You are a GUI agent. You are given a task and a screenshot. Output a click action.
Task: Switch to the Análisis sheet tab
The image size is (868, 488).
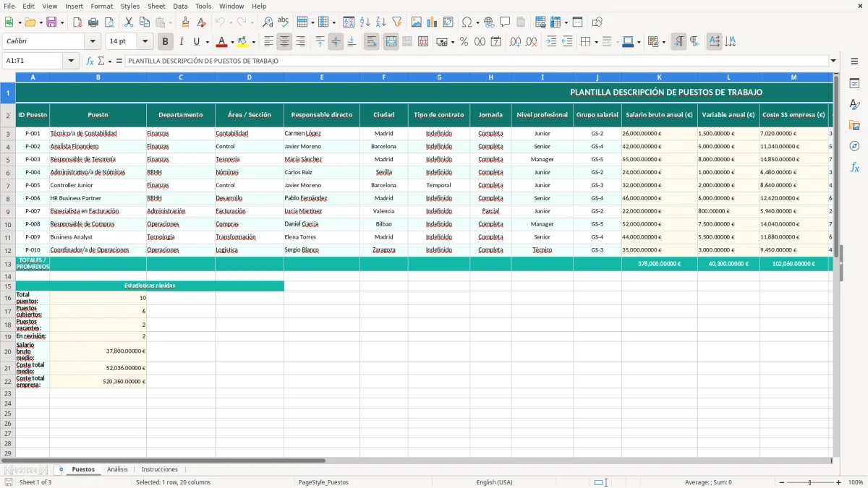117,469
